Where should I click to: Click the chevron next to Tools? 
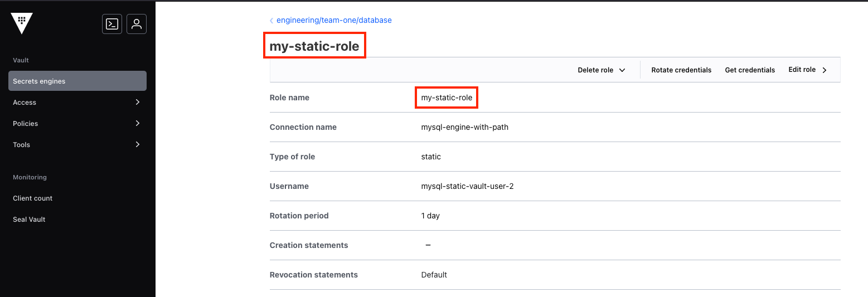(138, 144)
